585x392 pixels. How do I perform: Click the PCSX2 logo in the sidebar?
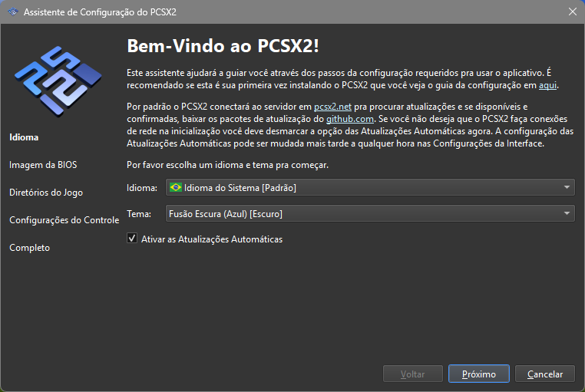coord(57,77)
